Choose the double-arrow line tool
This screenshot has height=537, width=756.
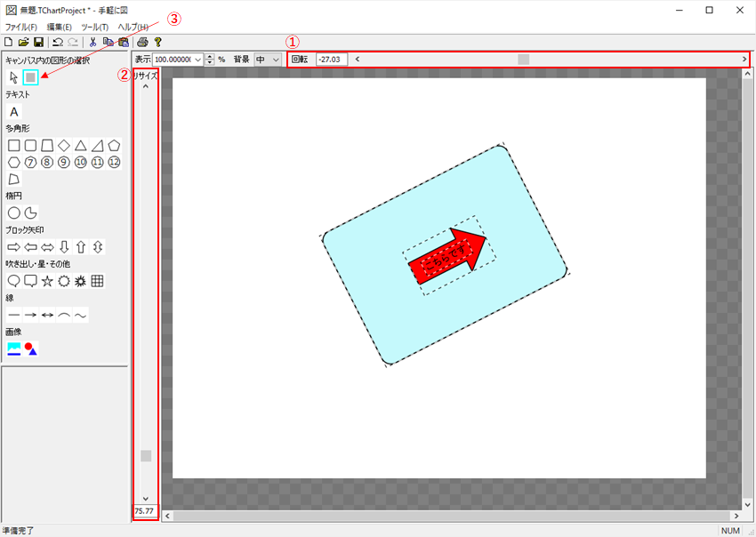pyautogui.click(x=47, y=315)
